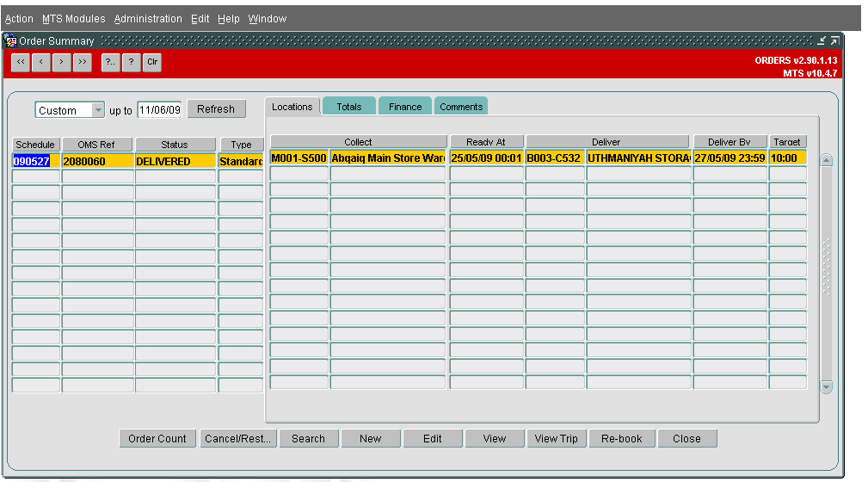The image size is (868, 482).
Task: Click the vertical scrollbar track in Locations
Action: click(x=827, y=274)
